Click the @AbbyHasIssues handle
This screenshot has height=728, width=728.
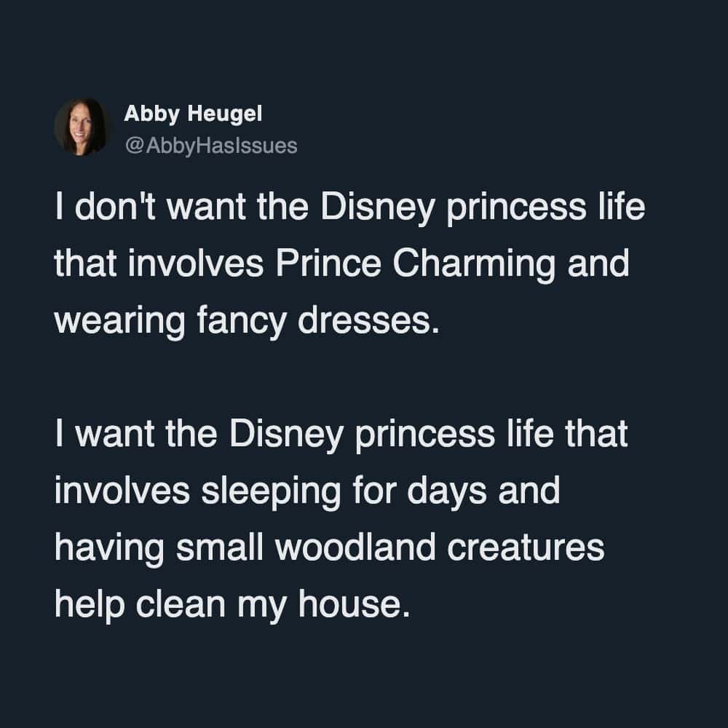tap(211, 146)
